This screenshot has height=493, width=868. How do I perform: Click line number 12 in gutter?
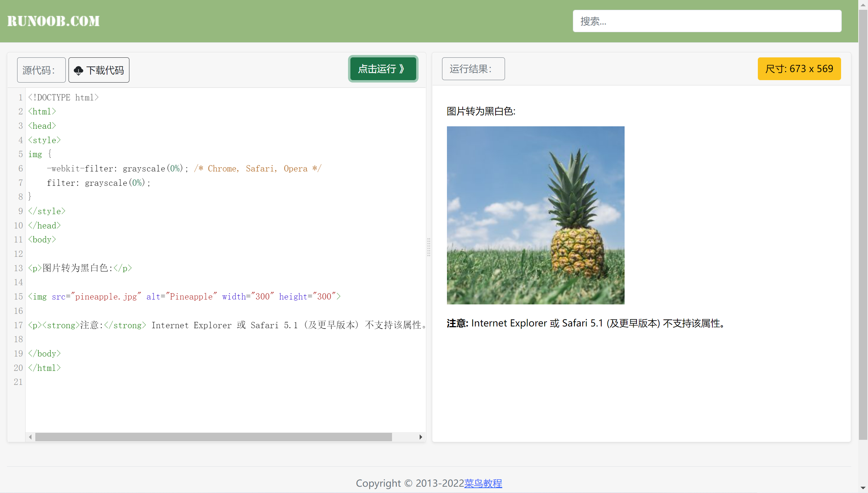click(18, 254)
